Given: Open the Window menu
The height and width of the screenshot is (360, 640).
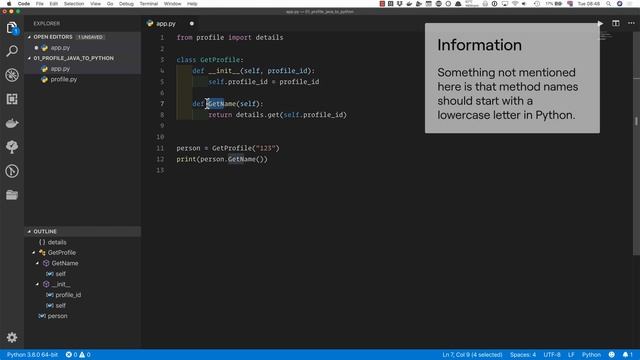Looking at the screenshot, I should click(172, 4).
